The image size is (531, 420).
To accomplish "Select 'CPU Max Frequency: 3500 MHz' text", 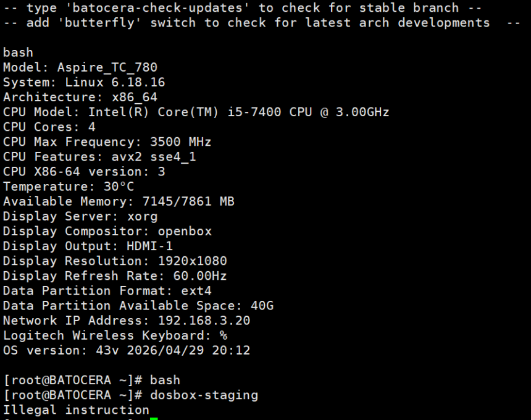I will pos(107,142).
